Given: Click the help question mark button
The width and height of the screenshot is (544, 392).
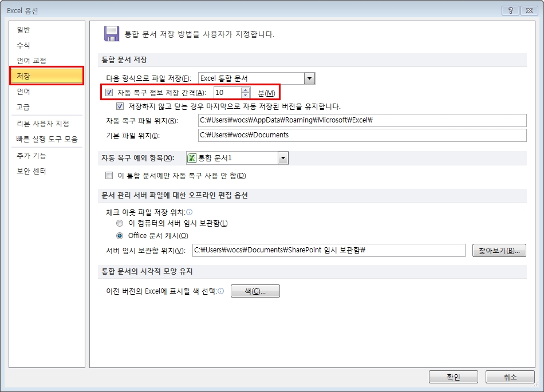Looking at the screenshot, I should (510, 10).
